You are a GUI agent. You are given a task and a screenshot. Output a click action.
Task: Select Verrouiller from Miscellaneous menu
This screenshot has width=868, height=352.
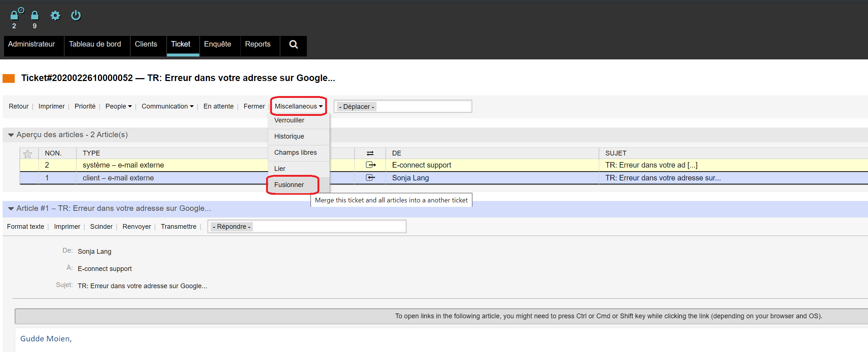pos(299,120)
